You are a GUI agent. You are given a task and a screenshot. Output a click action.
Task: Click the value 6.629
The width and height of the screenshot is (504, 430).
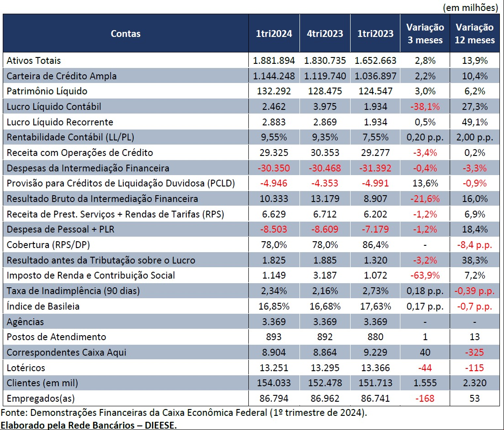tap(274, 214)
